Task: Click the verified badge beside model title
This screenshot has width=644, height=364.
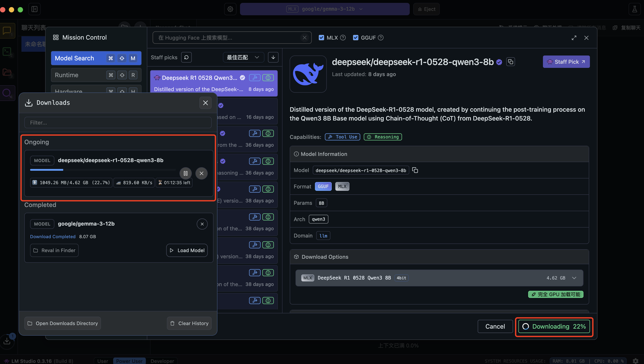Action: click(499, 62)
